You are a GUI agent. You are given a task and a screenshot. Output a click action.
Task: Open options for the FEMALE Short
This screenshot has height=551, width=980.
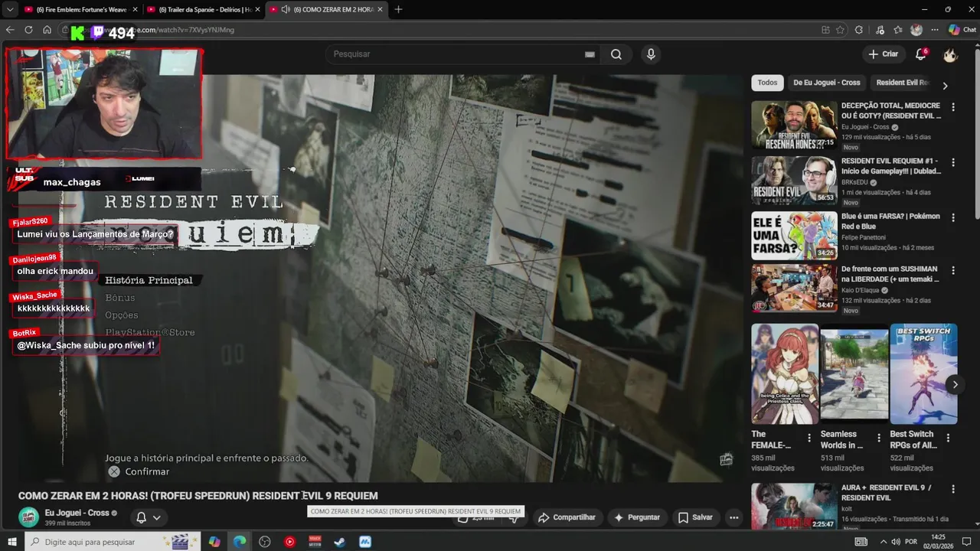pyautogui.click(x=809, y=439)
